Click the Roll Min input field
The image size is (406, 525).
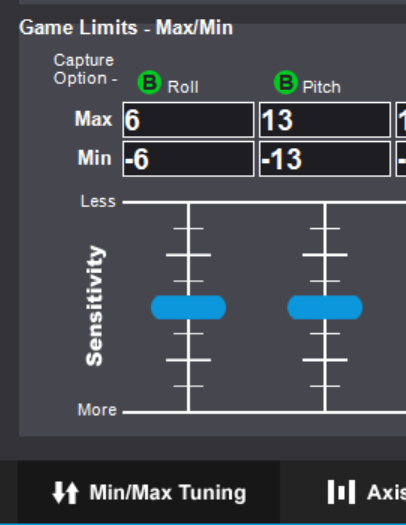click(188, 159)
